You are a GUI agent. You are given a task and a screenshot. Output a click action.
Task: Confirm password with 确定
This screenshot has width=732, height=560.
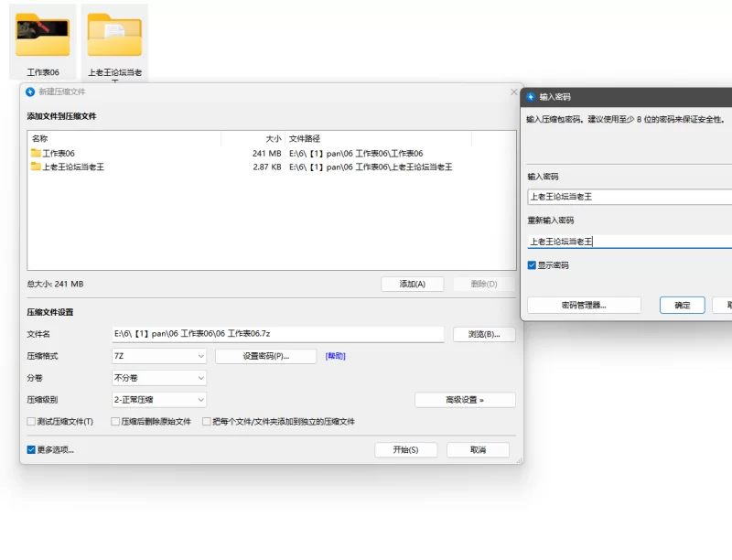click(682, 306)
